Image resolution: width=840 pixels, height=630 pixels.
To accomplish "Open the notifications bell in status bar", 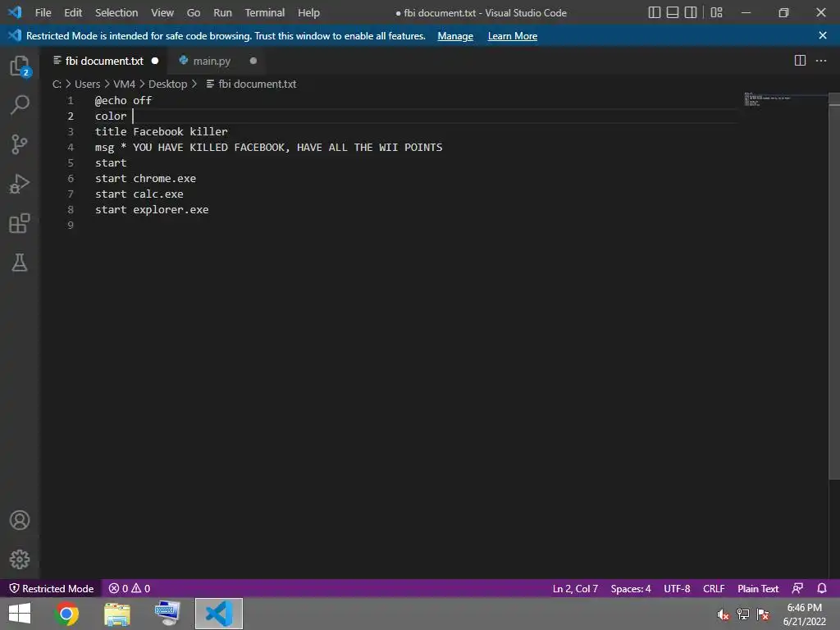I will point(822,588).
